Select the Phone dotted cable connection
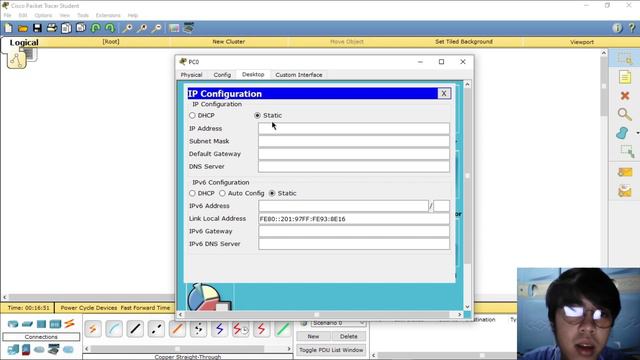The height and width of the screenshot is (360, 640). (x=198, y=329)
